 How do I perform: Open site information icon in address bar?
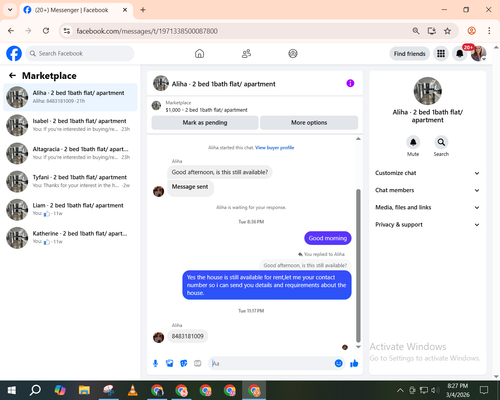(x=67, y=31)
